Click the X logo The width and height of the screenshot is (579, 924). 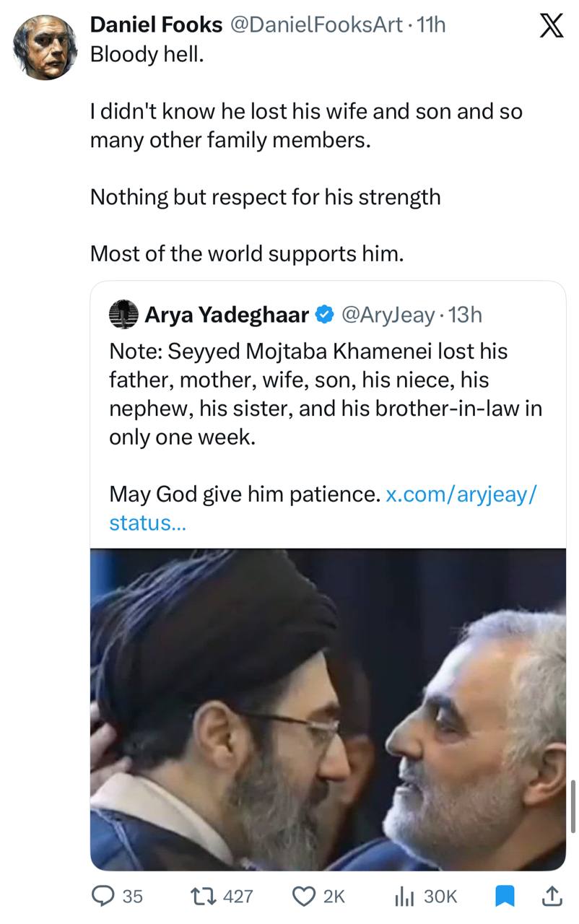point(552,27)
